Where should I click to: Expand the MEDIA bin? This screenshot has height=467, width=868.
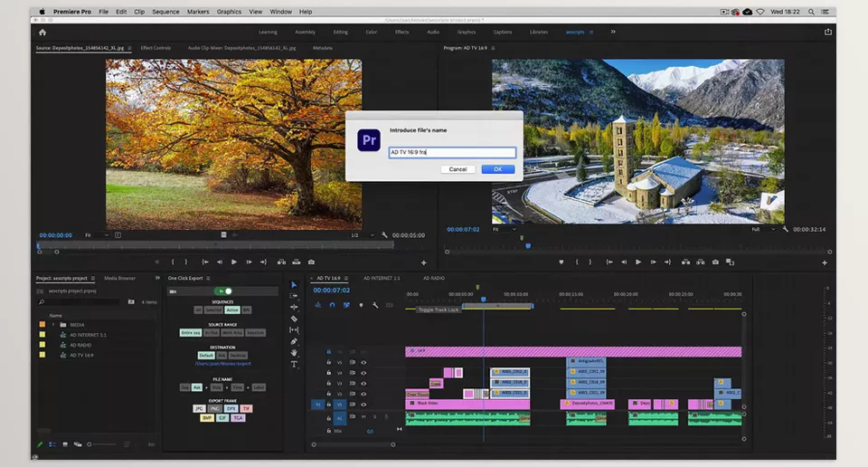tap(53, 325)
